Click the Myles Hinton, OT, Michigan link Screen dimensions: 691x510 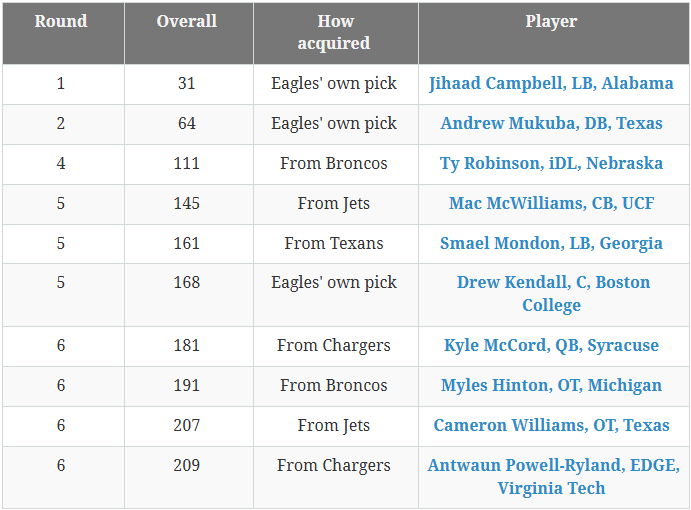(x=551, y=386)
